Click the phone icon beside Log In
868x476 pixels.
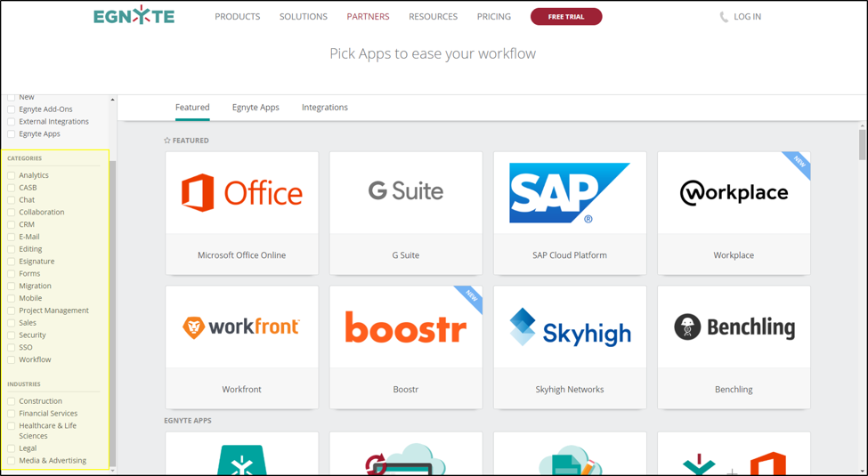[x=724, y=17]
